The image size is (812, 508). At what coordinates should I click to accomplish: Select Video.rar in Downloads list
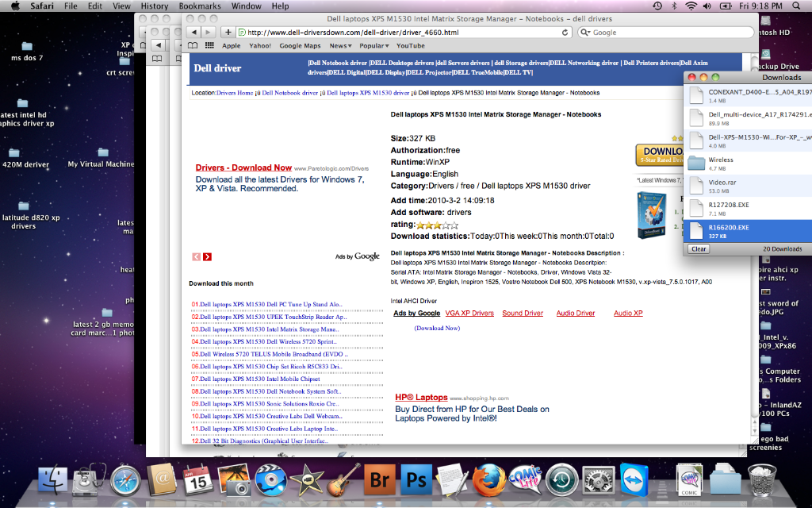[748, 186]
